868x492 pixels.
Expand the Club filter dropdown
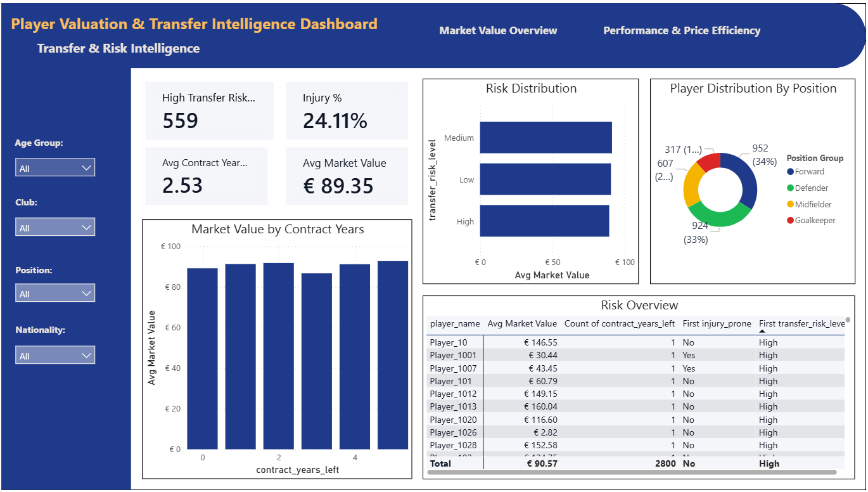tap(55, 228)
